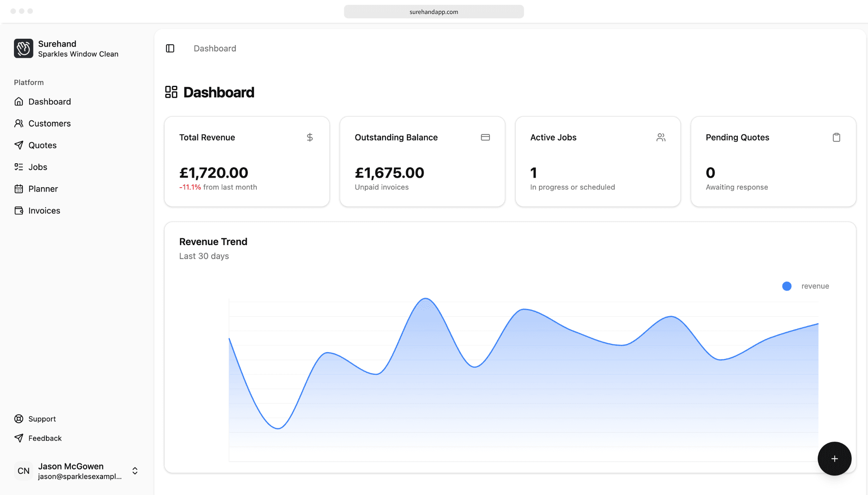Toggle the sidebar collapse icon

[x=170, y=48]
